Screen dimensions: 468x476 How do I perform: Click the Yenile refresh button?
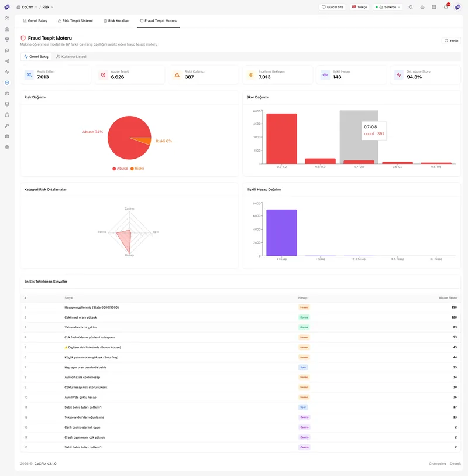[451, 40]
